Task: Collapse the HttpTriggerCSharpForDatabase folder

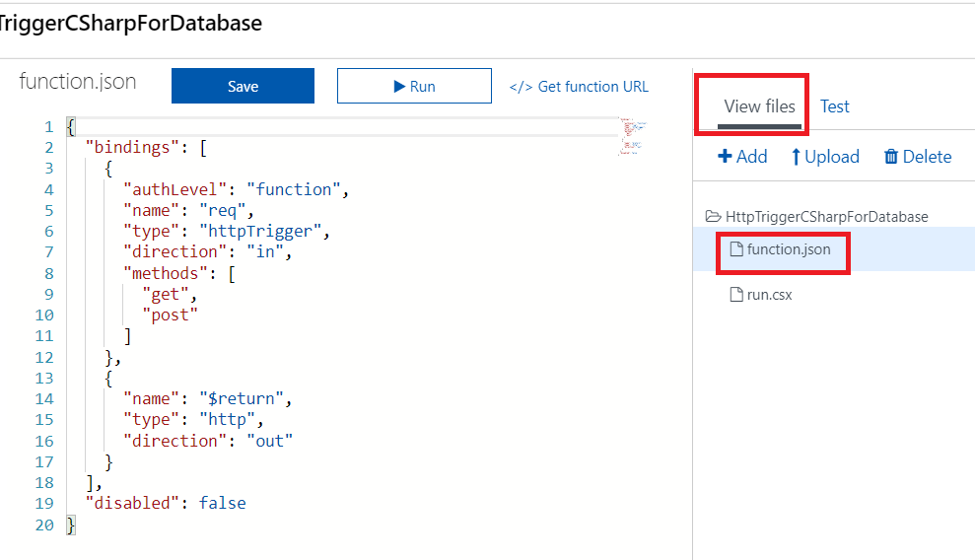Action: coord(816,216)
